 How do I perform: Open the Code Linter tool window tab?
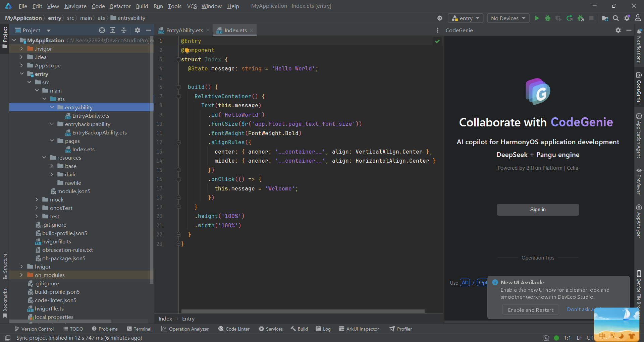[234, 329]
